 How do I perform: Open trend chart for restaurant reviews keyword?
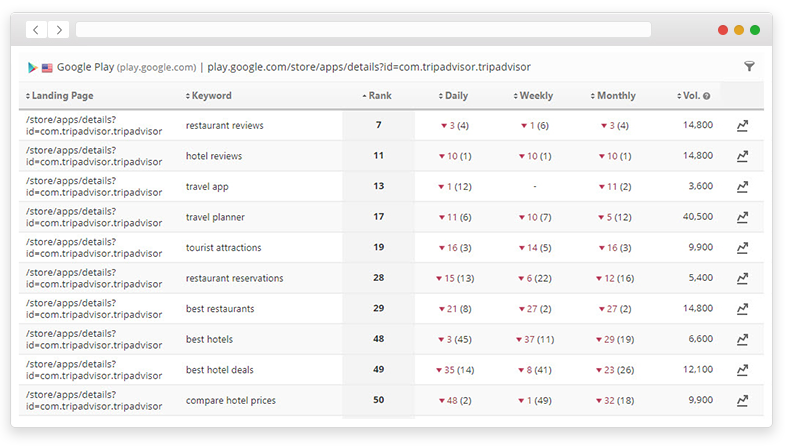coord(742,126)
